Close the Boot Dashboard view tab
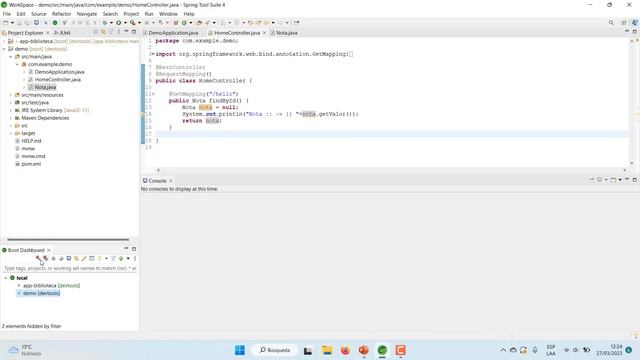The image size is (640, 360). 49,250
